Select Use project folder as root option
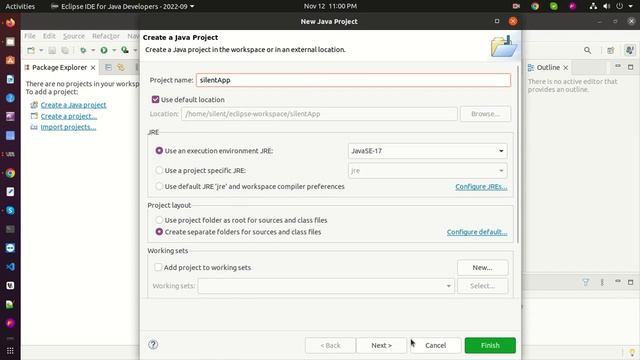 tap(159, 220)
